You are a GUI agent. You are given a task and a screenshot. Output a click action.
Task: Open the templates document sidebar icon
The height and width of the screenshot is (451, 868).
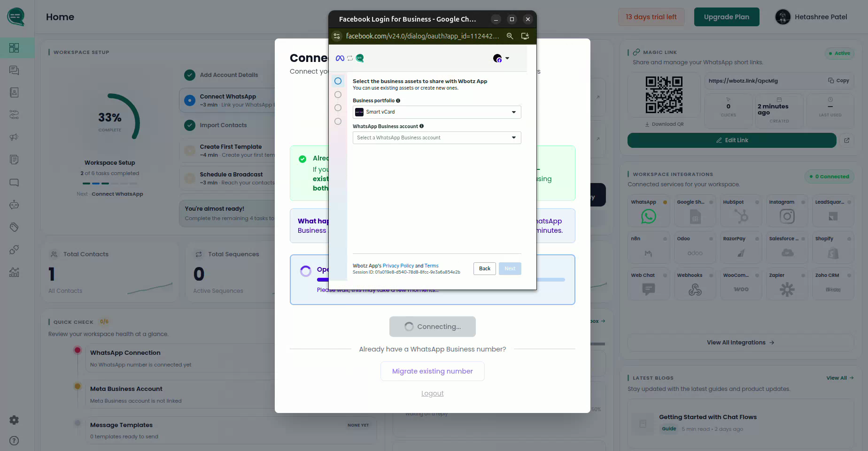point(14,160)
